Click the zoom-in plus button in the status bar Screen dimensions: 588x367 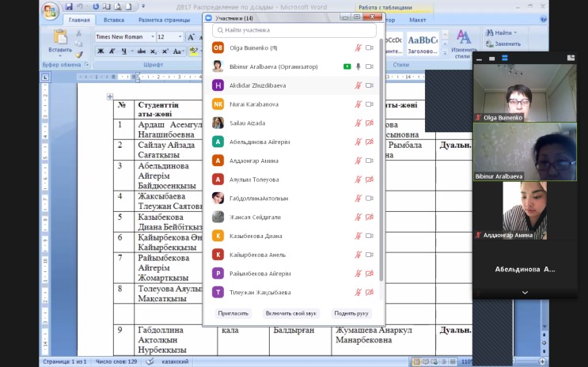pos(542,361)
